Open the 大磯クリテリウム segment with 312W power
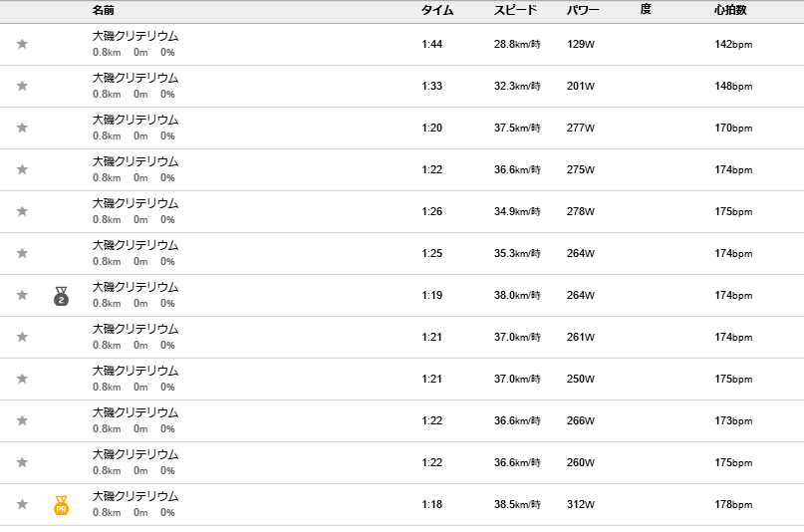 135,496
